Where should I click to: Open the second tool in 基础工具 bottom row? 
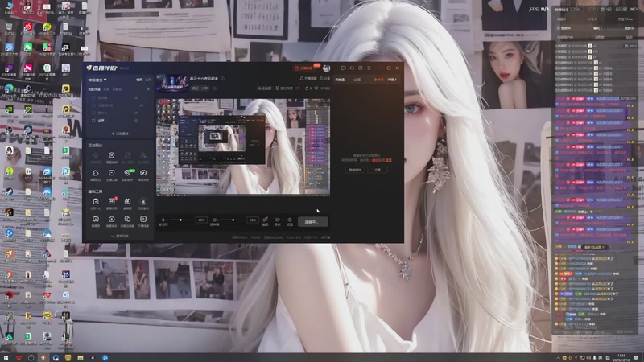111,220
